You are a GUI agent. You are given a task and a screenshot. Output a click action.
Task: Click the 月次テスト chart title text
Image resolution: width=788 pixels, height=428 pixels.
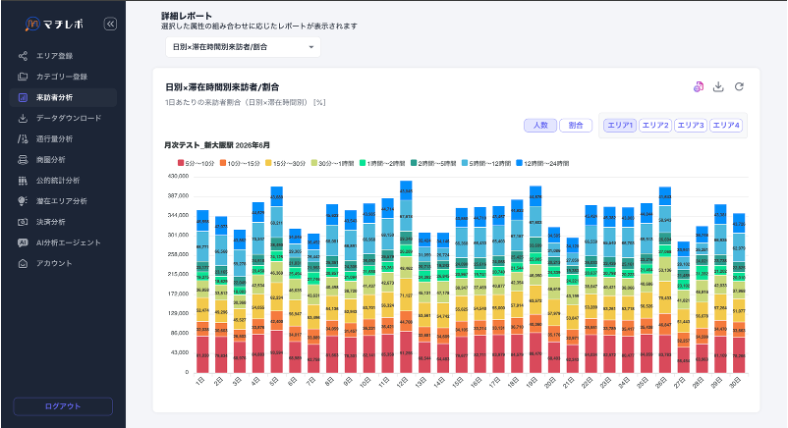point(217,145)
